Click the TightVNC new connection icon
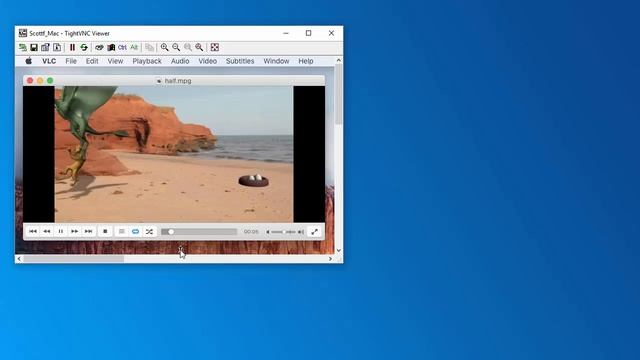This screenshot has width=640, height=360. 23,47
